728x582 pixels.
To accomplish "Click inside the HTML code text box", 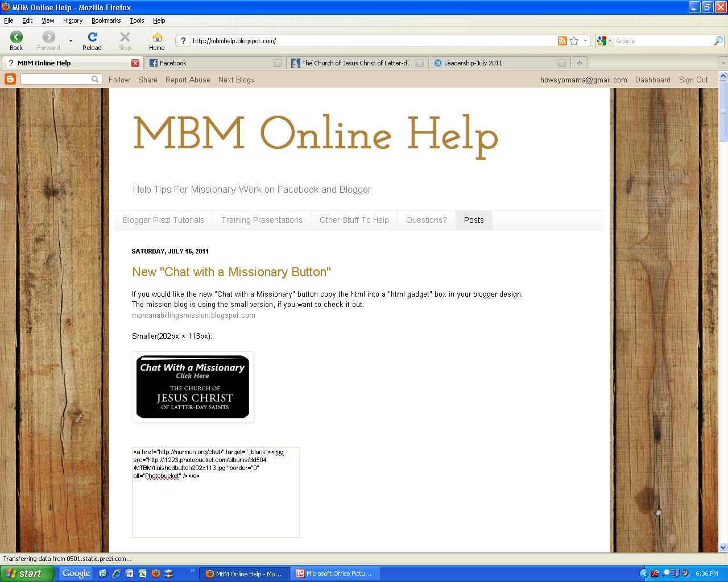I will [216, 492].
